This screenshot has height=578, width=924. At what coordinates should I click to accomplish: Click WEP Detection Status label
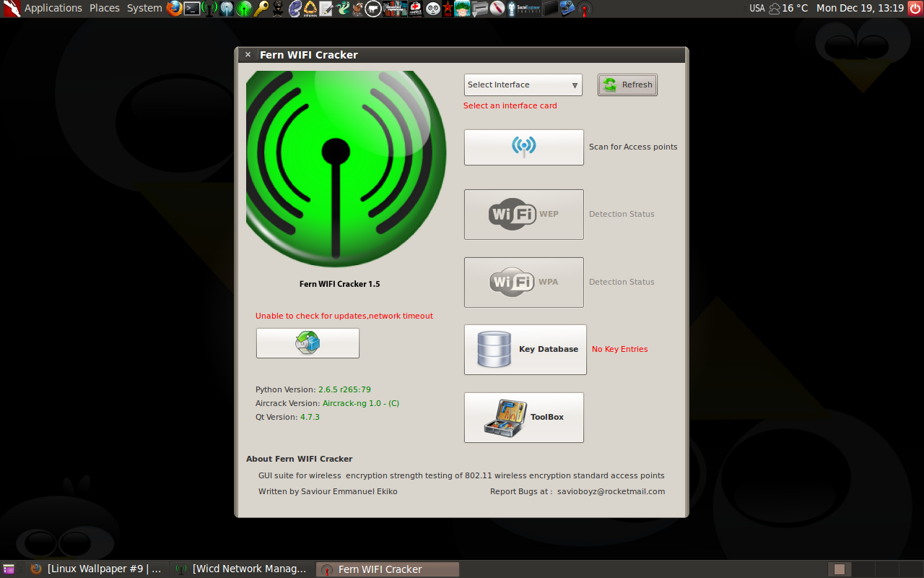point(622,214)
